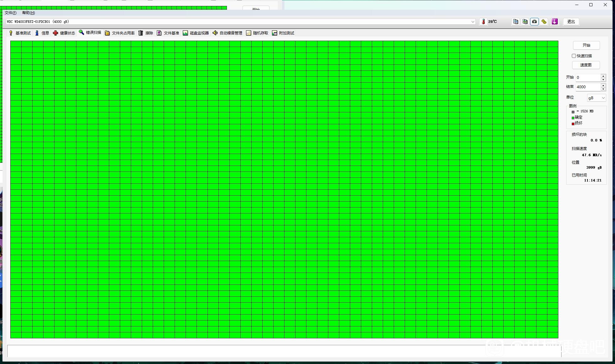Click the 0.0 % damaged blocks value

(x=596, y=140)
